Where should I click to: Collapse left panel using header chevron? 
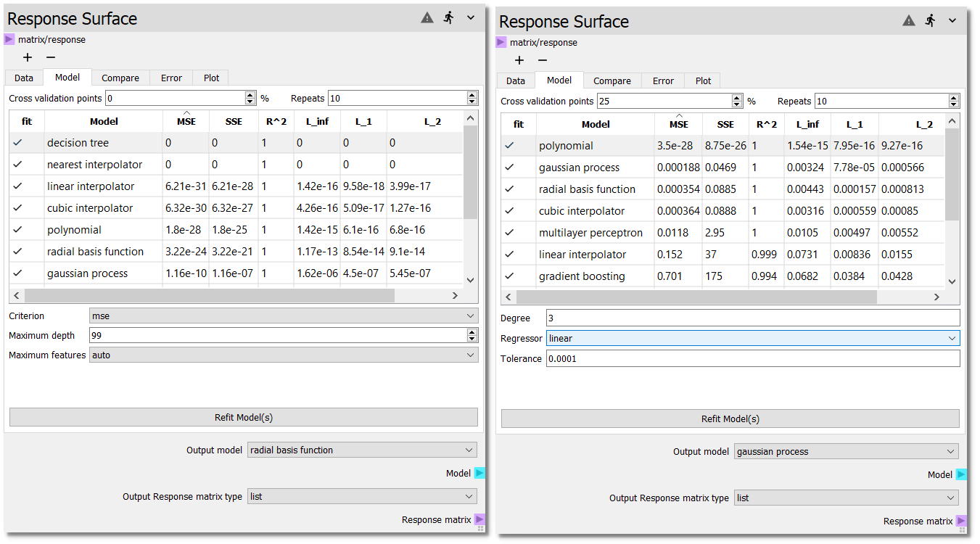[471, 18]
